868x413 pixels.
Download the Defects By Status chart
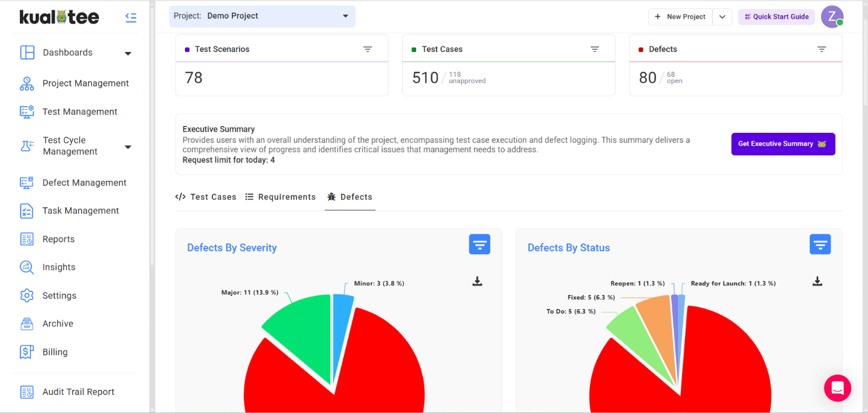click(817, 281)
